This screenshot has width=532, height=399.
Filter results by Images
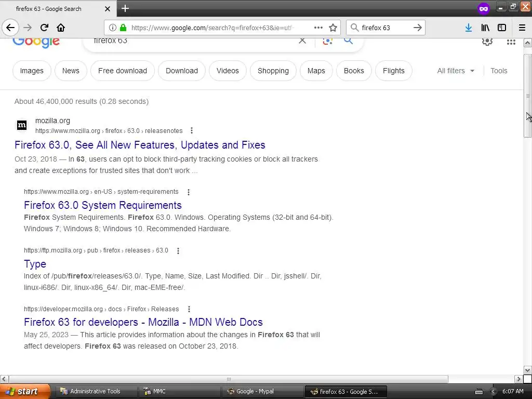tap(32, 71)
